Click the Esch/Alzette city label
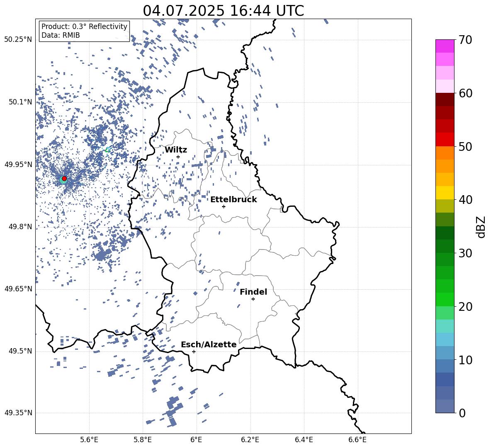Viewport: 491px width, 448px height. [209, 345]
